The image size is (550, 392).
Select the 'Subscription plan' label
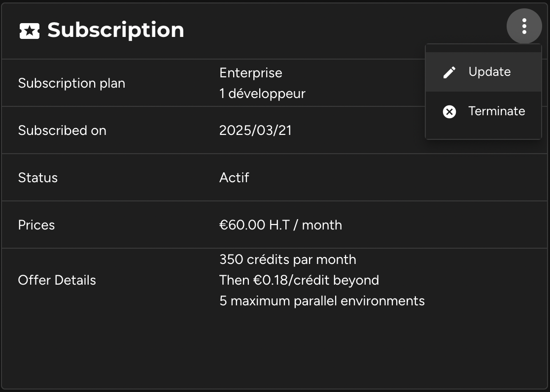pyautogui.click(x=71, y=83)
